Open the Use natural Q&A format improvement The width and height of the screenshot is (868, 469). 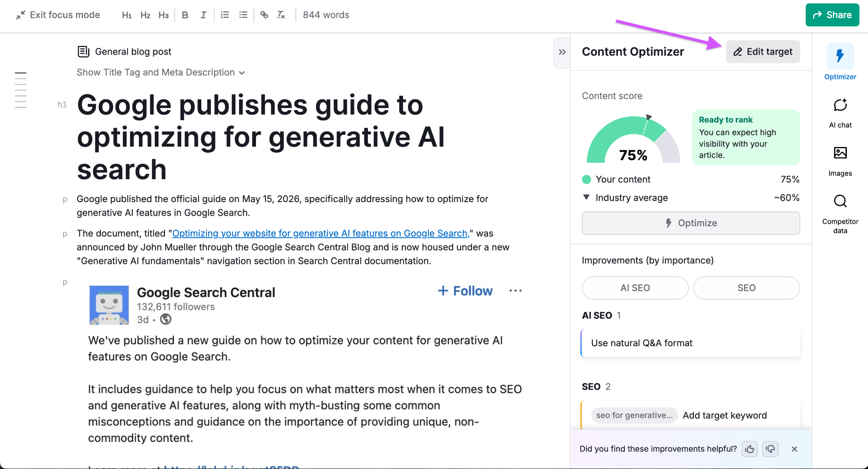(x=691, y=343)
